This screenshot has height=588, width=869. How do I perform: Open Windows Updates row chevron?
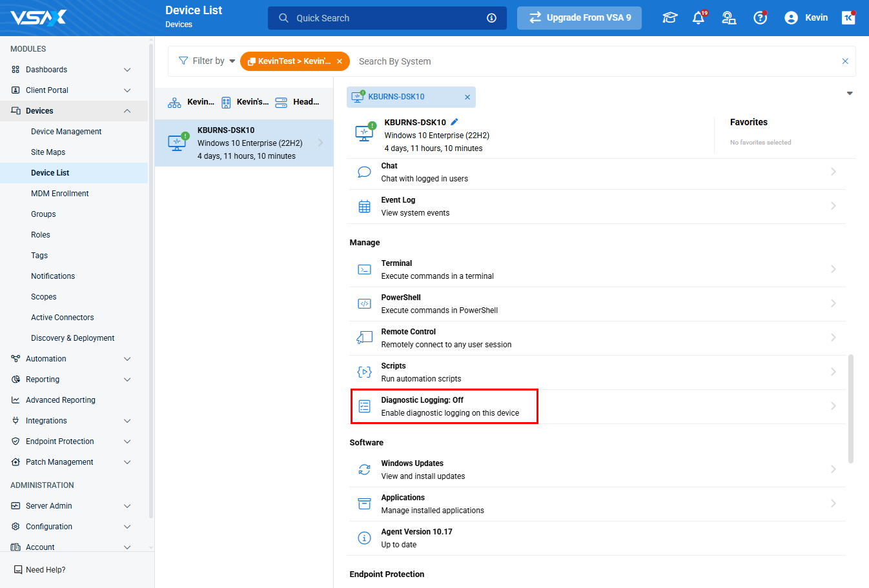click(833, 469)
